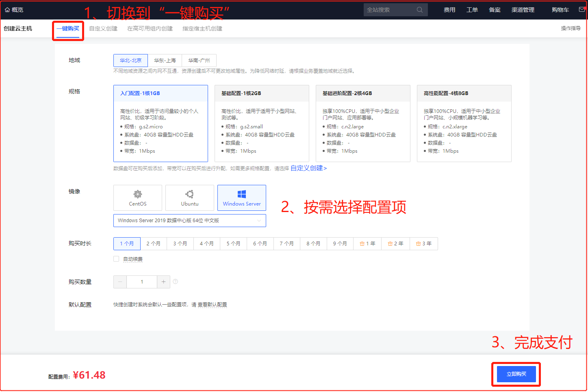The width and height of the screenshot is (588, 392).
Task: Open the 费用 menu
Action: pos(449,10)
